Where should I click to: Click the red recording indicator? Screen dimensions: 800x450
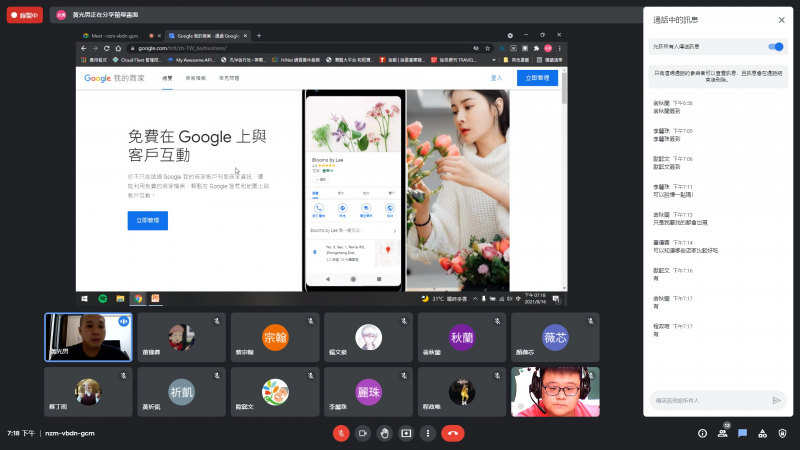coord(24,15)
